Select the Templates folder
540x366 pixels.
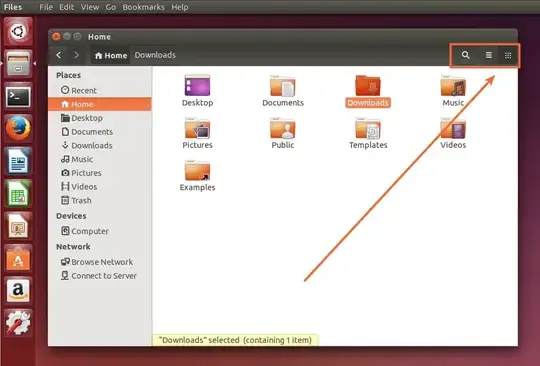[x=368, y=134]
